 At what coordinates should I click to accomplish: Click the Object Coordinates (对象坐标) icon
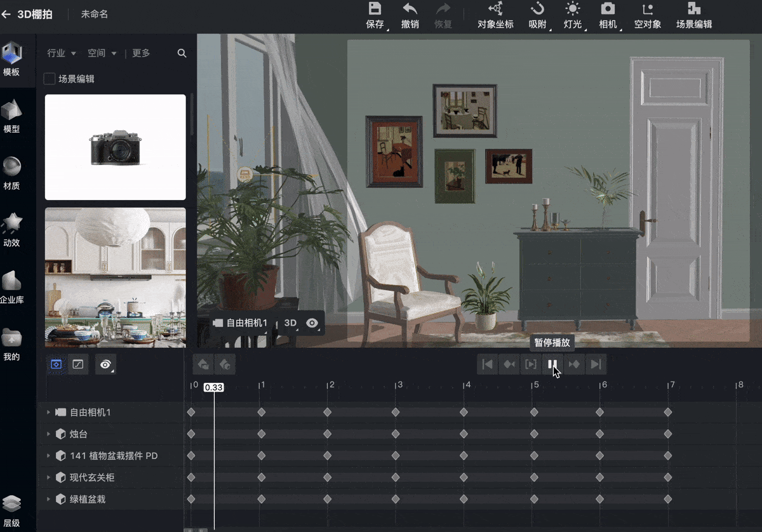495,9
